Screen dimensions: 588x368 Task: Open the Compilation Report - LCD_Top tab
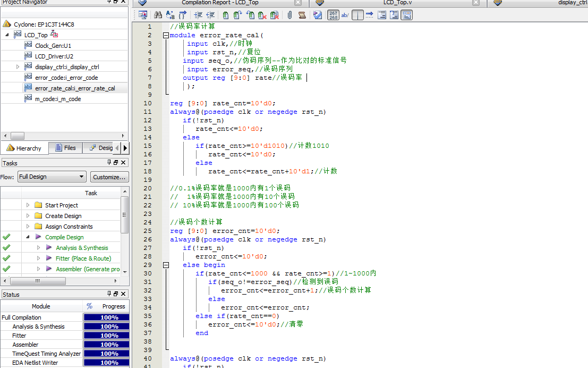220,3
